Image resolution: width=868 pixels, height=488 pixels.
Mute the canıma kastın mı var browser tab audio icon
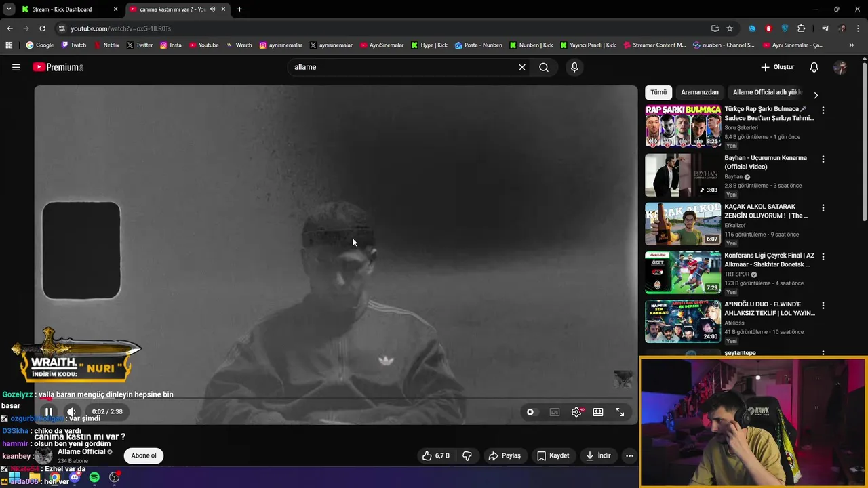212,9
